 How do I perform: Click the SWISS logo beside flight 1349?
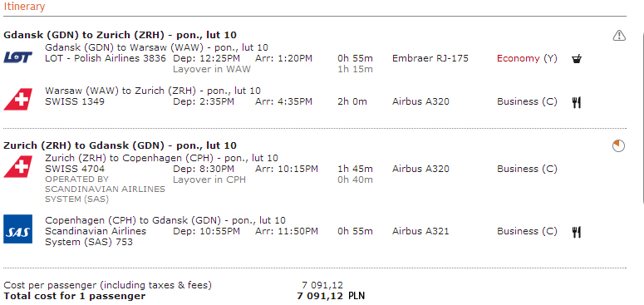(x=18, y=100)
